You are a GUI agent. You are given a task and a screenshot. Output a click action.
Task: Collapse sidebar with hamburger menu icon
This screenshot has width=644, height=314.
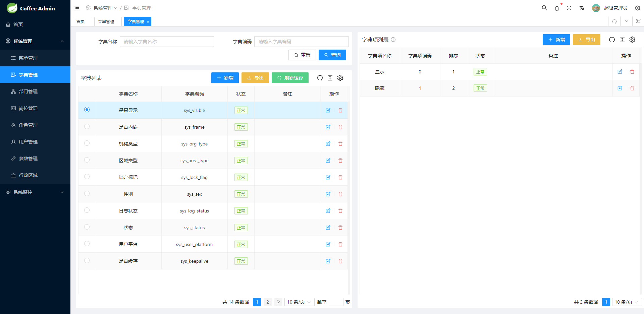click(x=77, y=8)
